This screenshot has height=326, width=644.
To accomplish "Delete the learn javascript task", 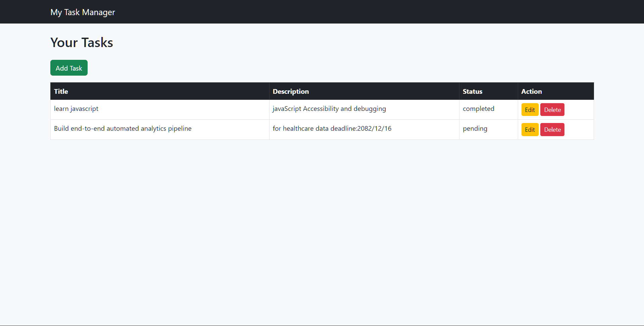I will click(552, 110).
